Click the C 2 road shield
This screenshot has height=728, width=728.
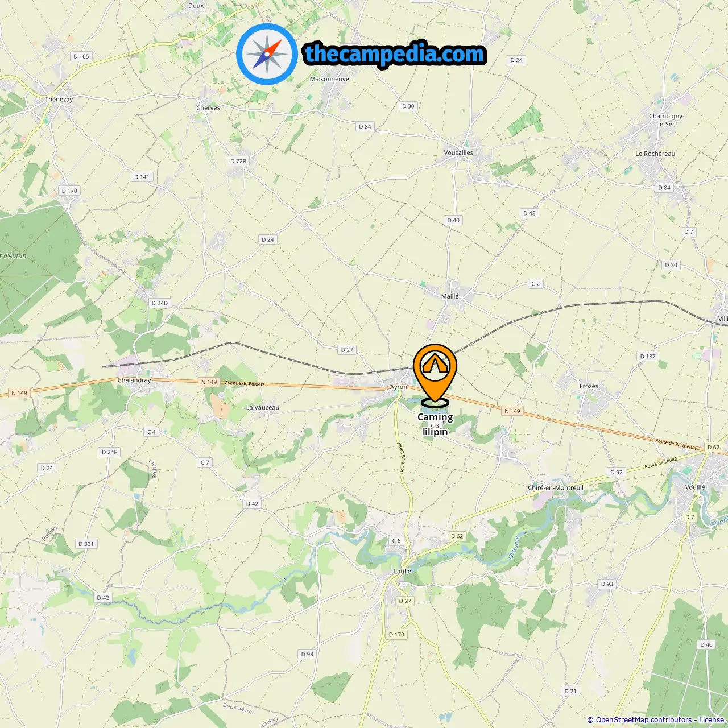click(x=535, y=283)
